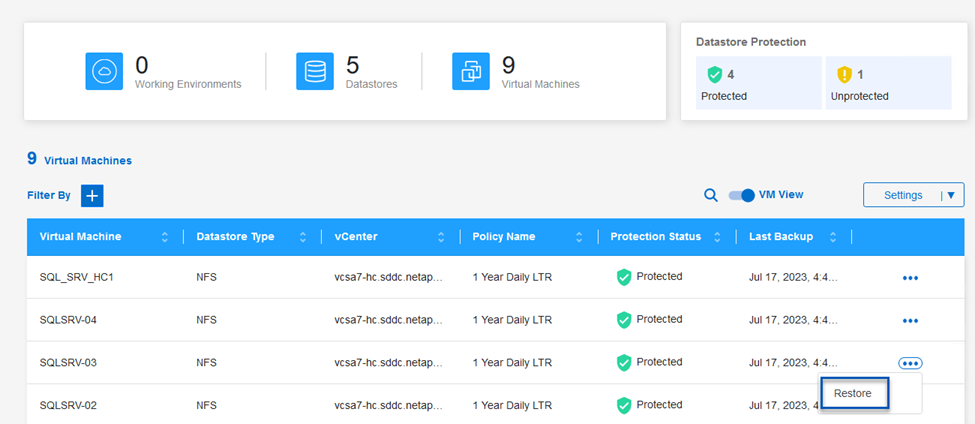Click the ellipsis button on SQLSRV-03 row

click(x=910, y=364)
